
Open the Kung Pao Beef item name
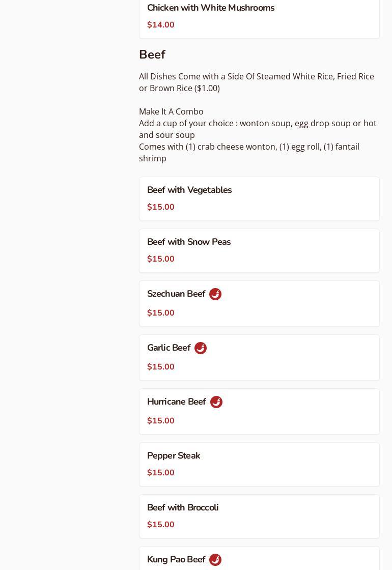[176, 559]
